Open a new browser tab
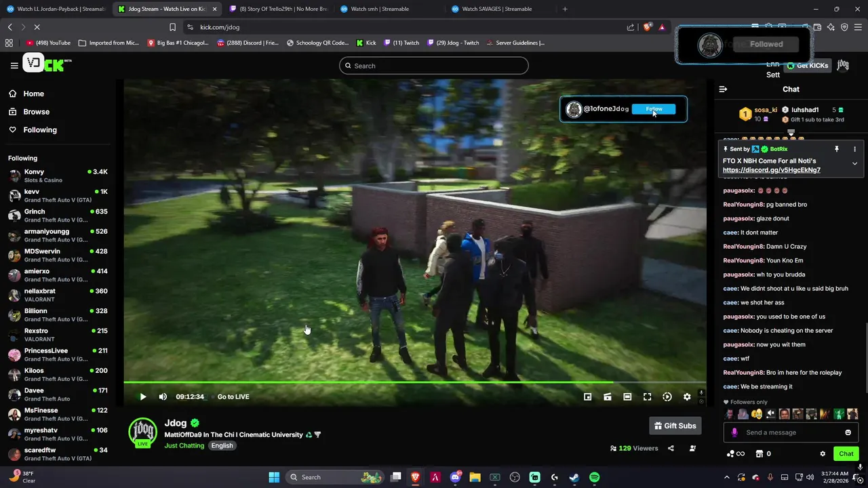 565,9
